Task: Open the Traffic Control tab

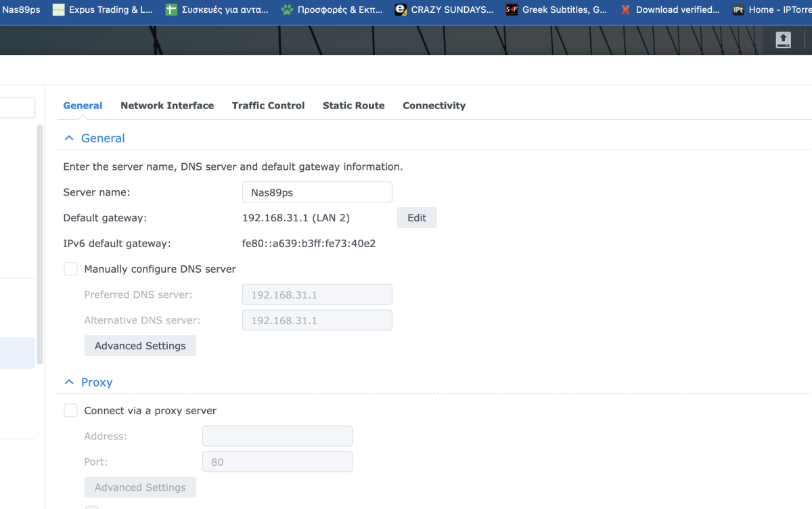Action: [268, 106]
